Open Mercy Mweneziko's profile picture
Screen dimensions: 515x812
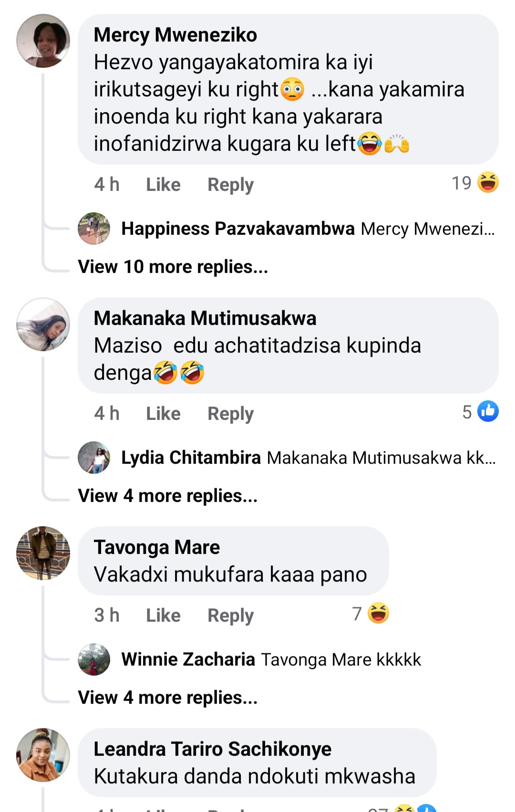(x=43, y=41)
